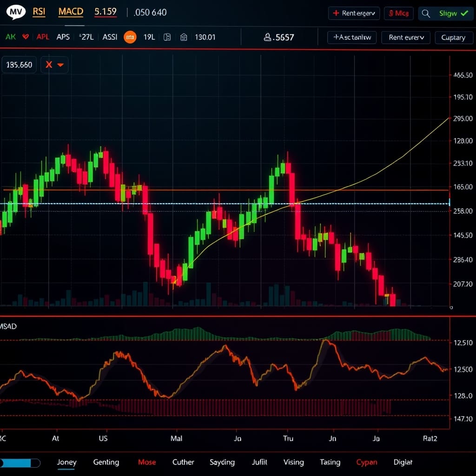The image size is (476, 476).
Task: Click the MV speech-bubble logo
Action: 16,12
